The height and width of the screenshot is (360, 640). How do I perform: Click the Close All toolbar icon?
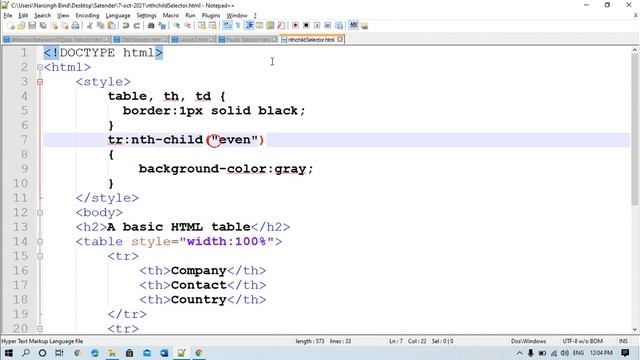tap(64, 26)
